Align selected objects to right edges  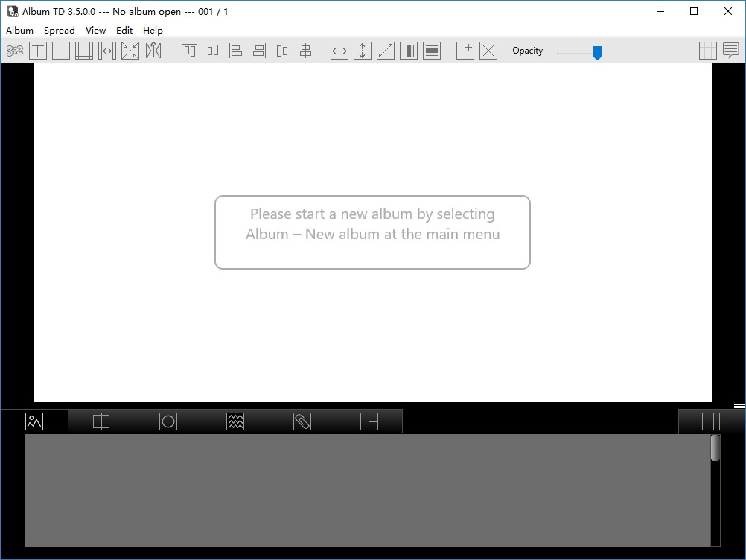259,51
